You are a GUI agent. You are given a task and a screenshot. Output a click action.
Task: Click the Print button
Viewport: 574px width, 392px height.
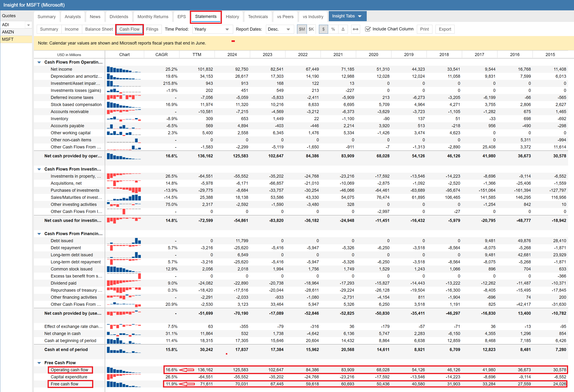(x=424, y=29)
